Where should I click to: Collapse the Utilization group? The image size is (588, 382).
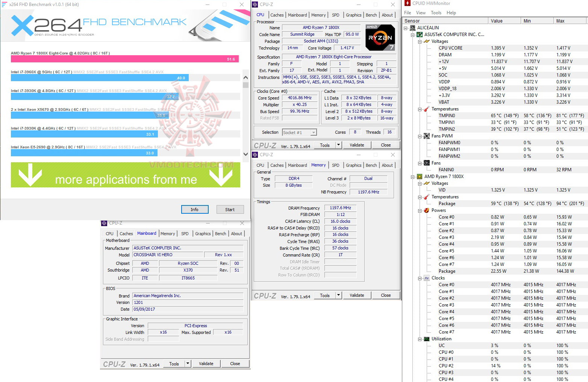[420, 339]
